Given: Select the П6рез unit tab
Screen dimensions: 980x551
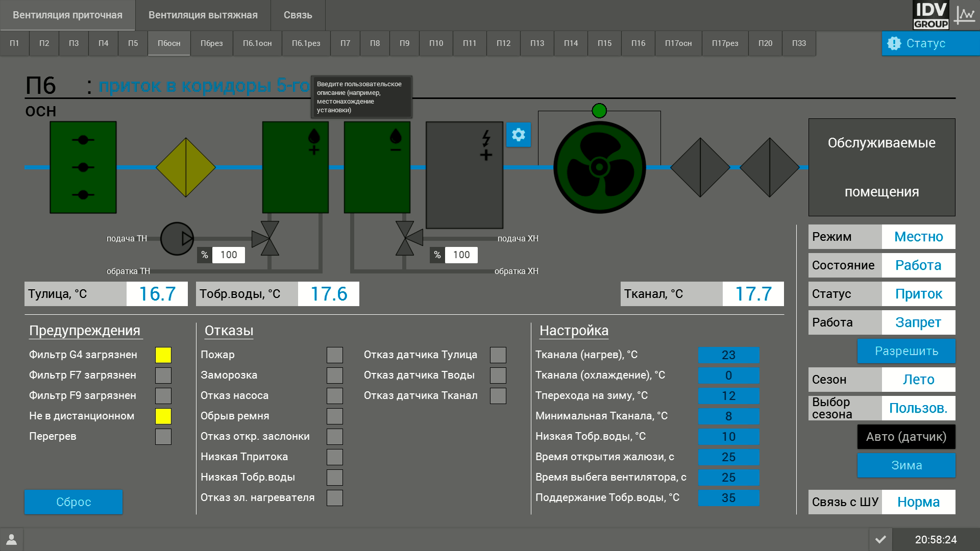Looking at the screenshot, I should click(x=212, y=43).
